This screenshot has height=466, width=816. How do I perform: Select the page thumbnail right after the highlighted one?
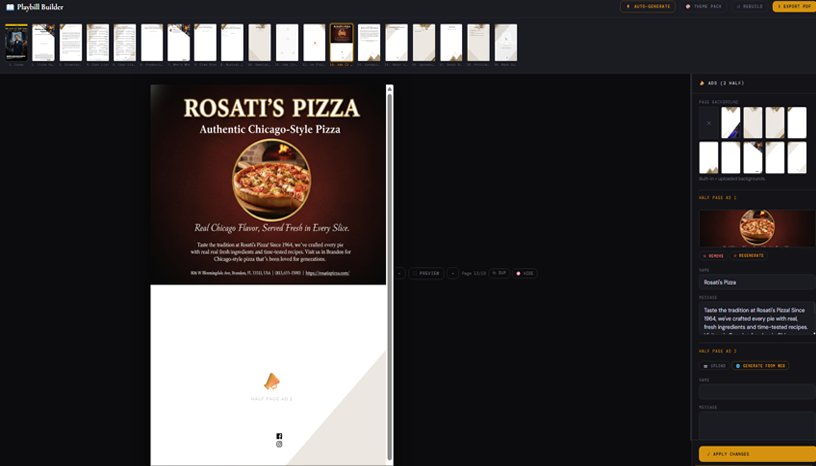click(x=369, y=43)
